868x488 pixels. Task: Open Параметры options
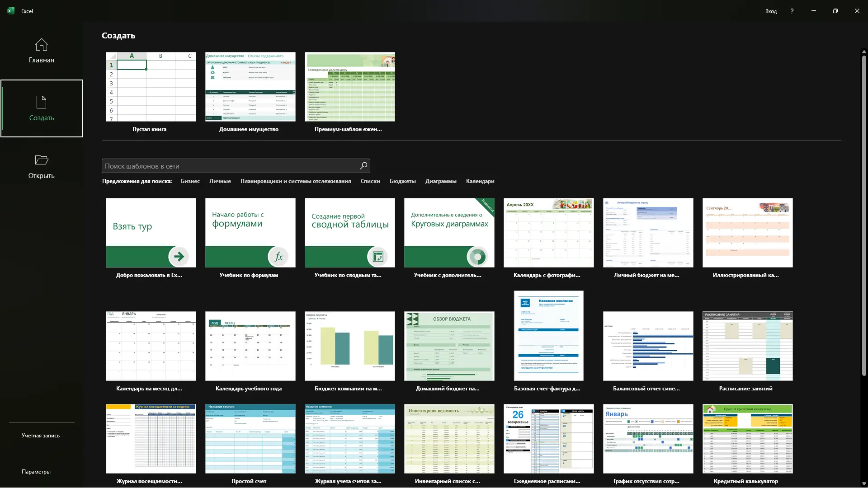(x=36, y=472)
